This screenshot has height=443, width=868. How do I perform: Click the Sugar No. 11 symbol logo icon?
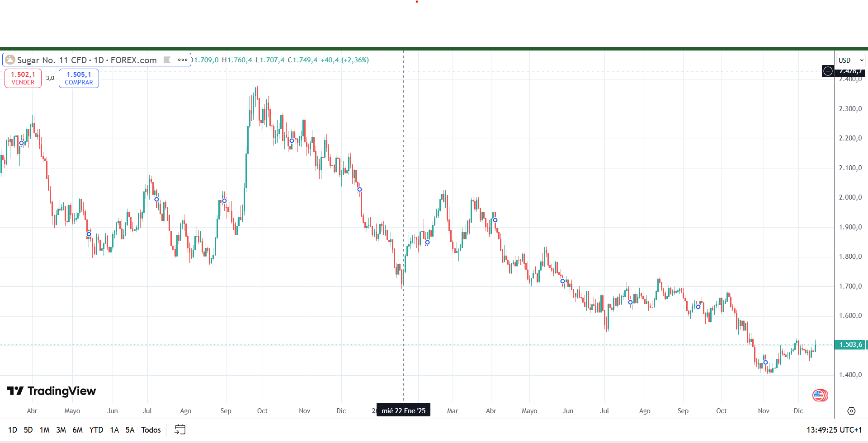point(10,60)
